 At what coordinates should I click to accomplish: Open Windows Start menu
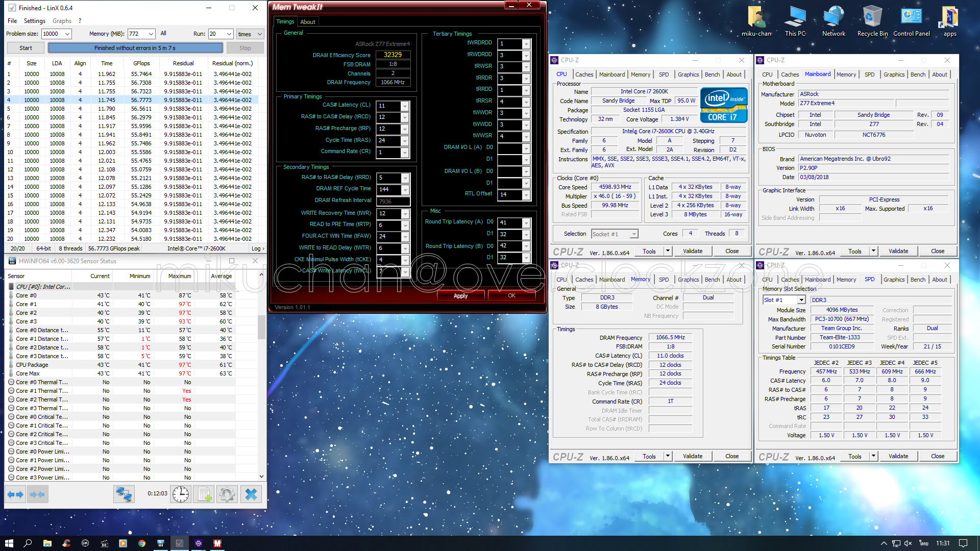pyautogui.click(x=9, y=543)
